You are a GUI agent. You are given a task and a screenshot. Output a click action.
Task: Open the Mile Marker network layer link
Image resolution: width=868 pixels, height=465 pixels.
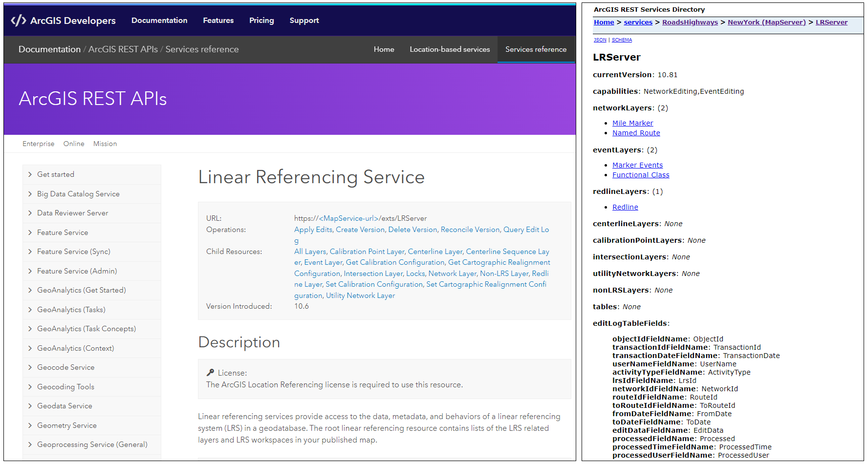[x=632, y=123]
